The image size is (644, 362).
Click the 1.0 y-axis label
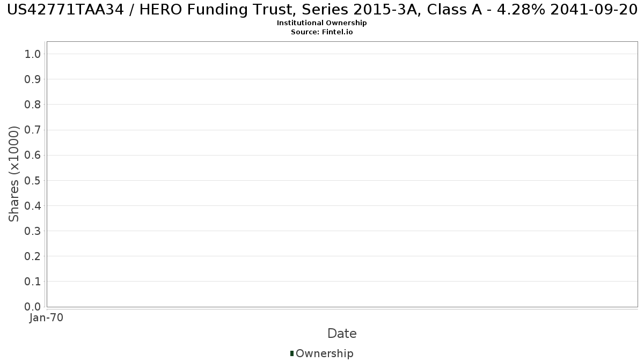[x=33, y=54]
